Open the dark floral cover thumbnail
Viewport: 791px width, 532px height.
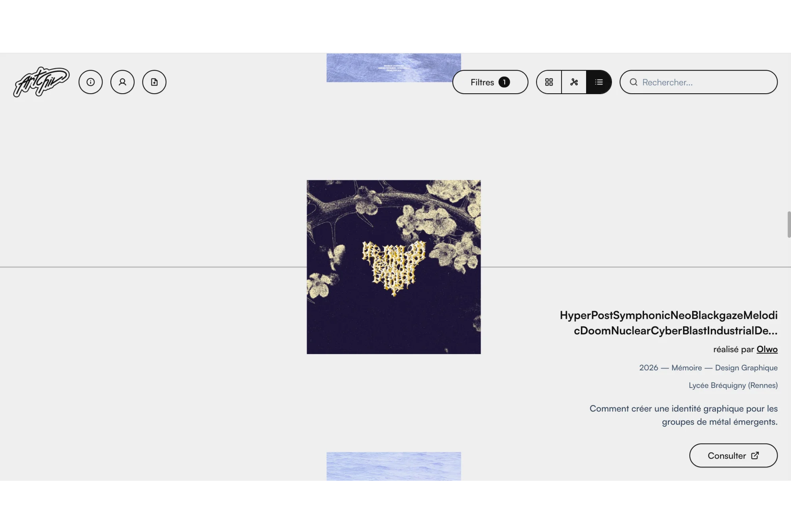pyautogui.click(x=394, y=267)
